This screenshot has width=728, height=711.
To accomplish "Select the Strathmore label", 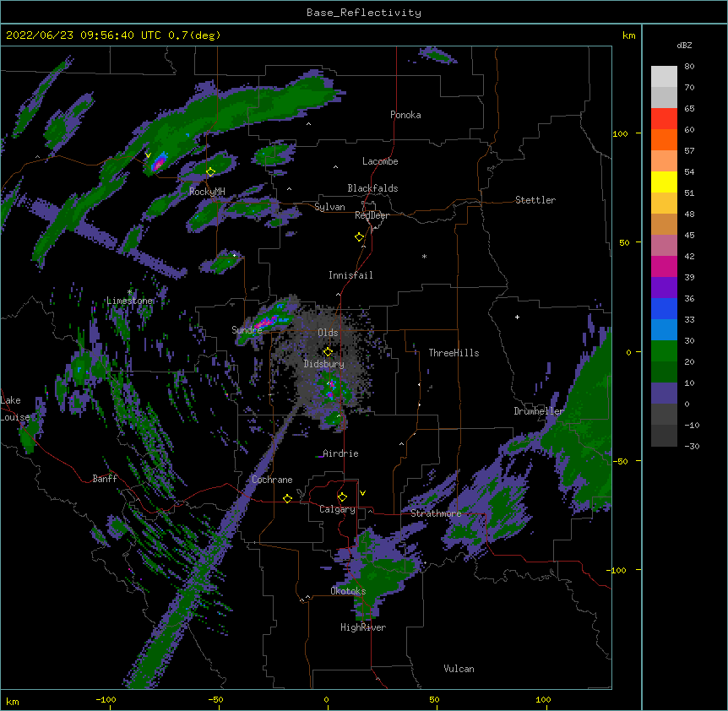I will tap(436, 513).
